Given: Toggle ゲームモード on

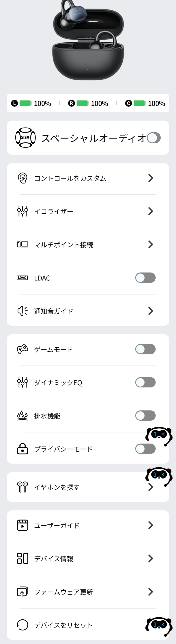Looking at the screenshot, I should [x=145, y=349].
